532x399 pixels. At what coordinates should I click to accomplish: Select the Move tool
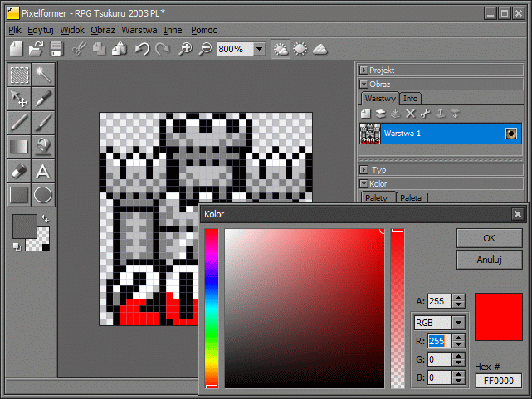[19, 99]
